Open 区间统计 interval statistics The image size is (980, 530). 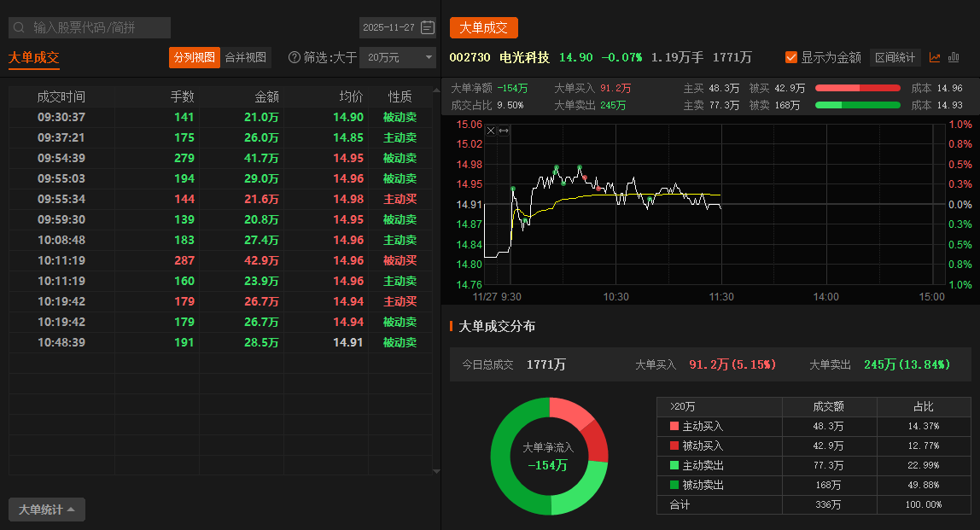pos(895,57)
